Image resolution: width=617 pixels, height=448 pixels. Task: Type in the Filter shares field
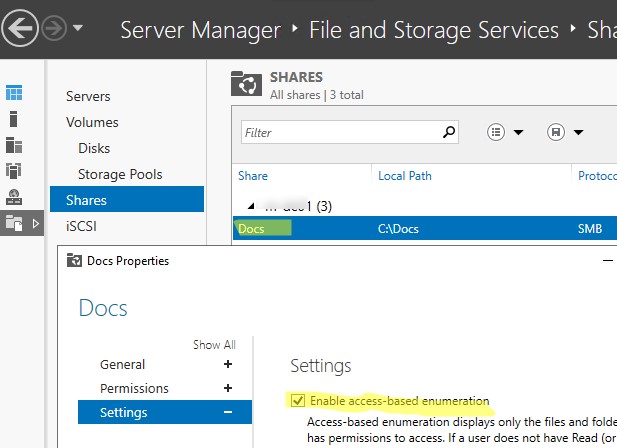pyautogui.click(x=340, y=132)
